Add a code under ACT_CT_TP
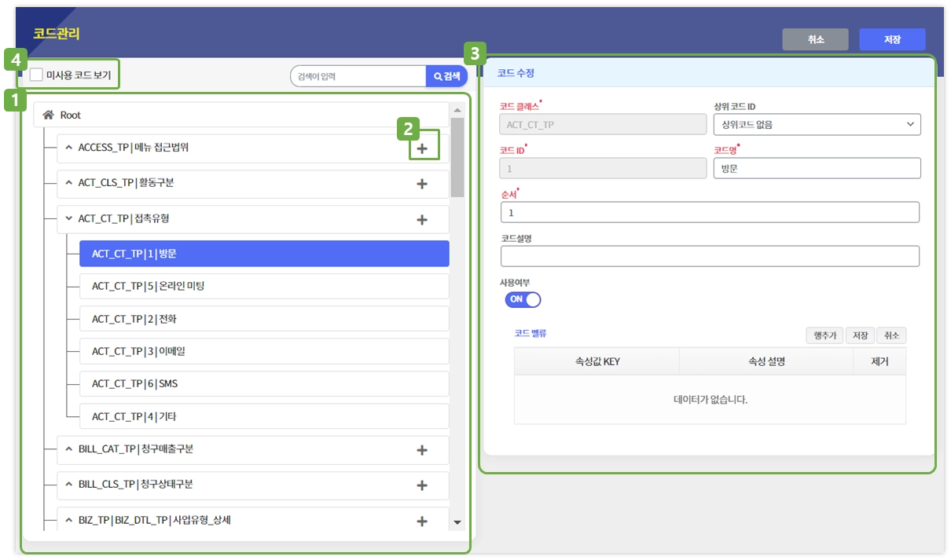Viewport: 951px width, 560px height. point(422,220)
